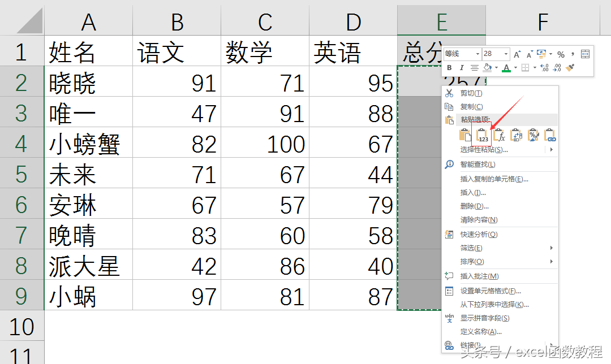This screenshot has height=364, width=611.
Task: Click 清除内容(N) in the context menu
Action: click(x=479, y=220)
